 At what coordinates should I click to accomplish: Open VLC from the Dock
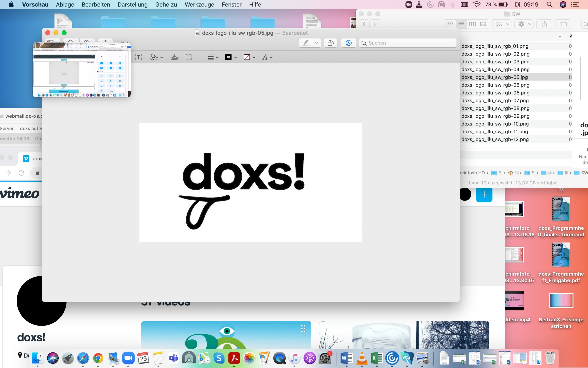pos(362,358)
